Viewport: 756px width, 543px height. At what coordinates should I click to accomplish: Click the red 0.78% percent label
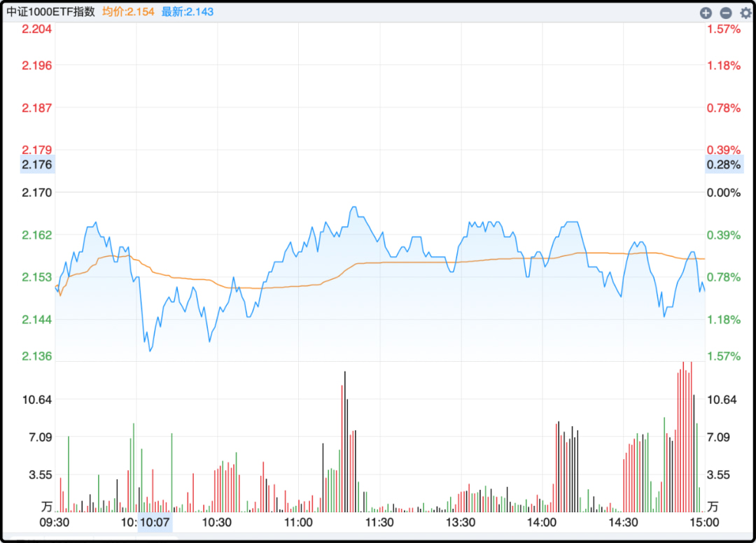pos(723,108)
